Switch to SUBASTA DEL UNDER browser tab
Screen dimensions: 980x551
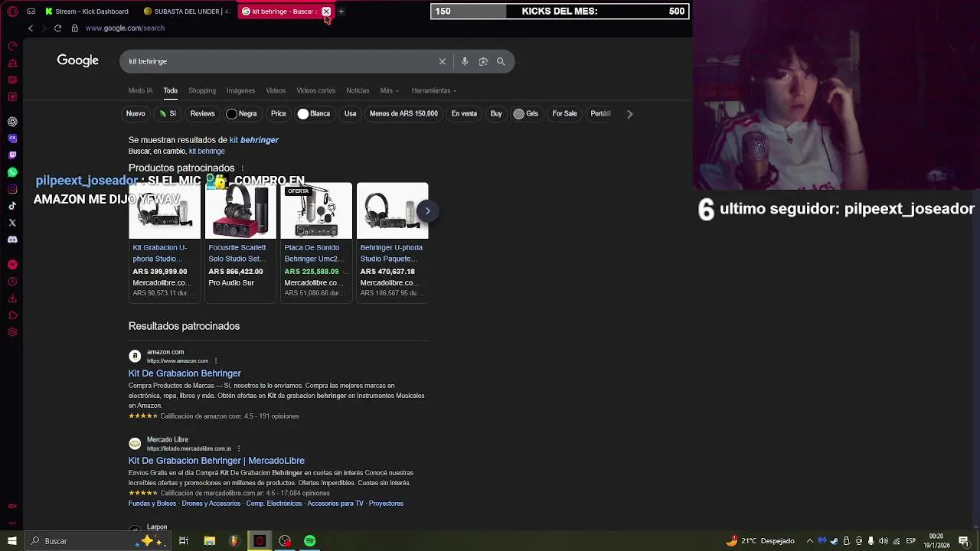186,11
